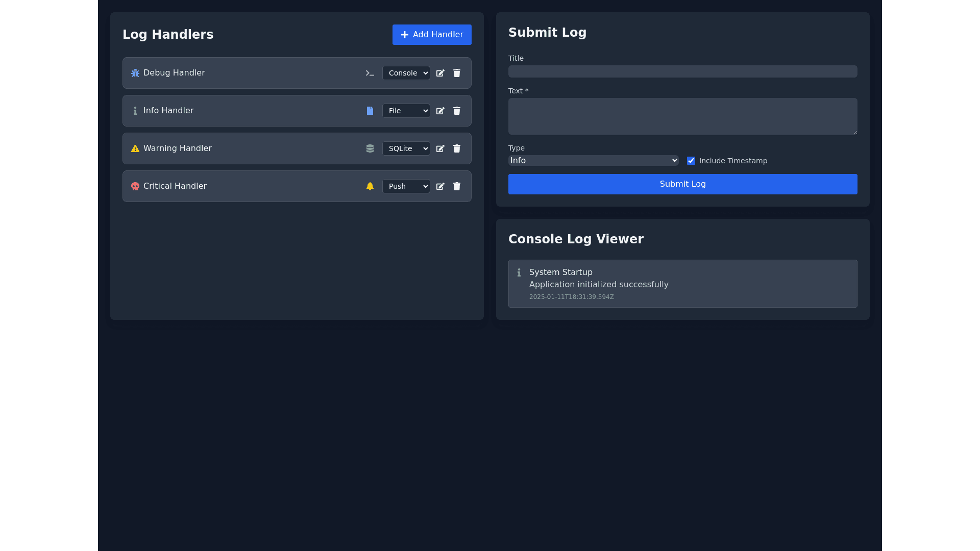
Task: Delete the Debug Handler
Action: 457,73
